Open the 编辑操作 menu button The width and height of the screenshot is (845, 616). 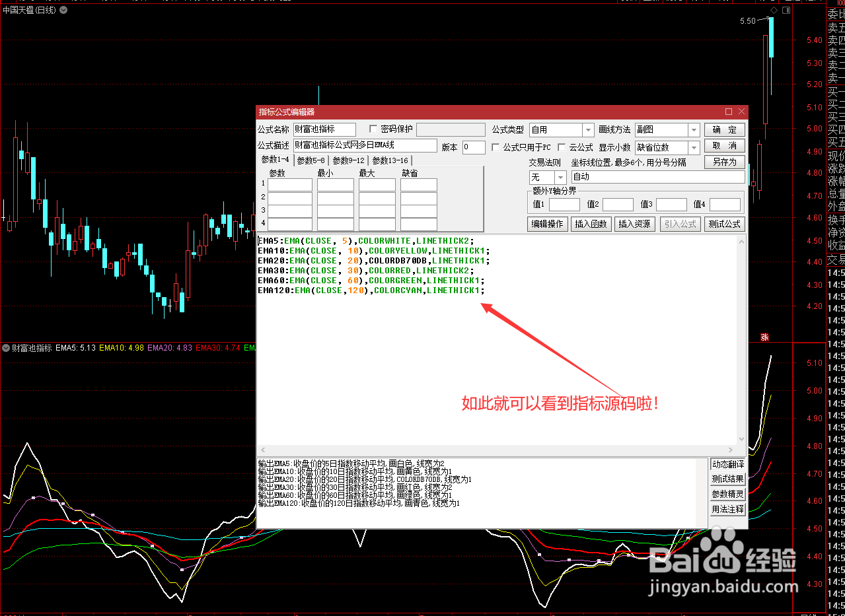548,224
